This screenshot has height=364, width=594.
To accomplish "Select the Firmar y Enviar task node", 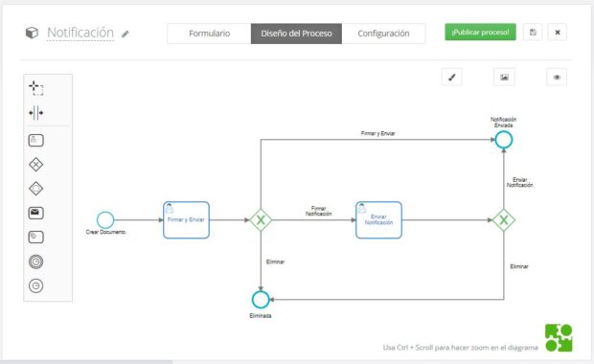I will pos(186,220).
